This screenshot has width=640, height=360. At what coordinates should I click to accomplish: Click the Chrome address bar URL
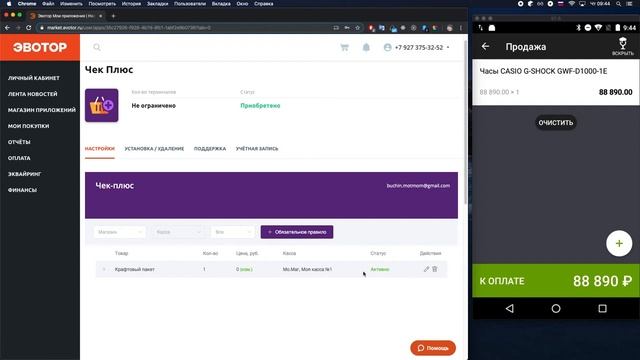coord(129,28)
